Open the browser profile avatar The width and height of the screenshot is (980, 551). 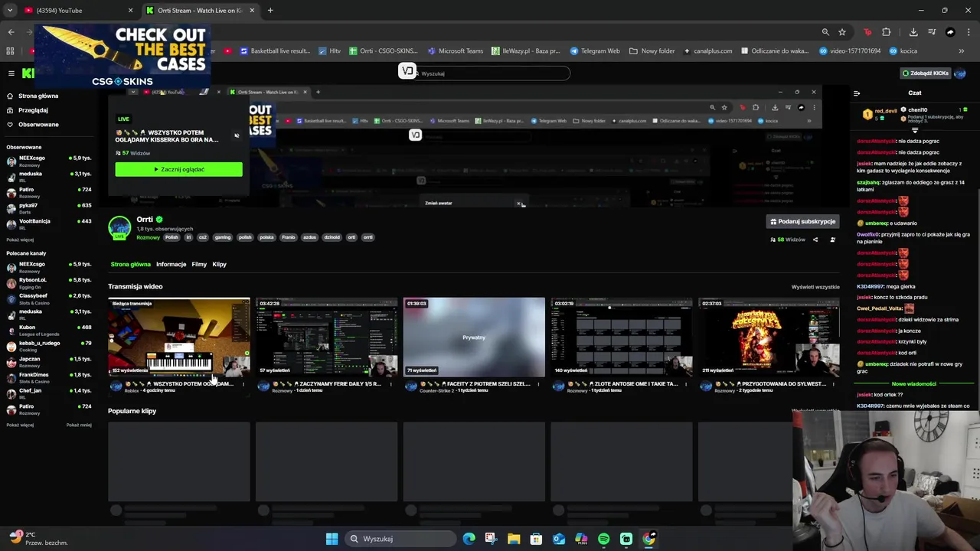tap(950, 32)
